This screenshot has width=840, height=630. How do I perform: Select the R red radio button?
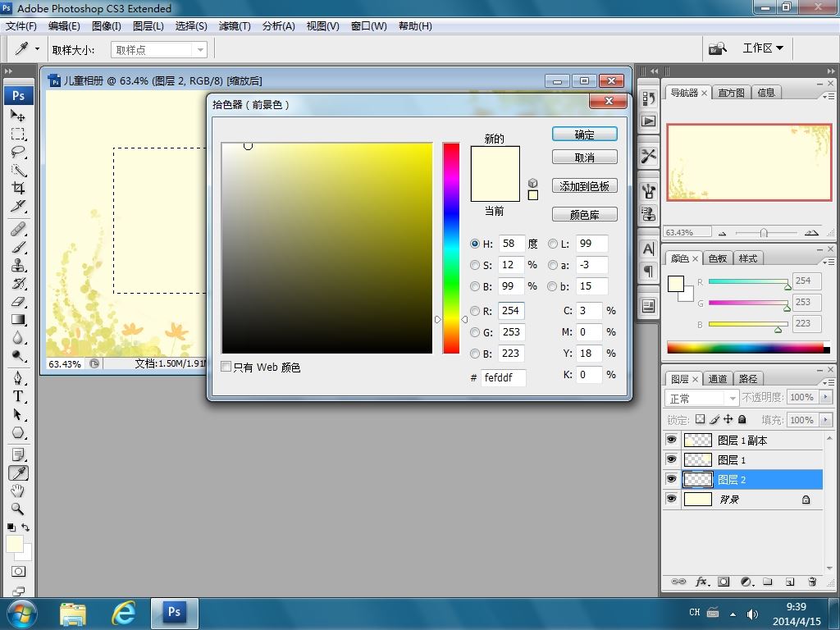point(475,311)
